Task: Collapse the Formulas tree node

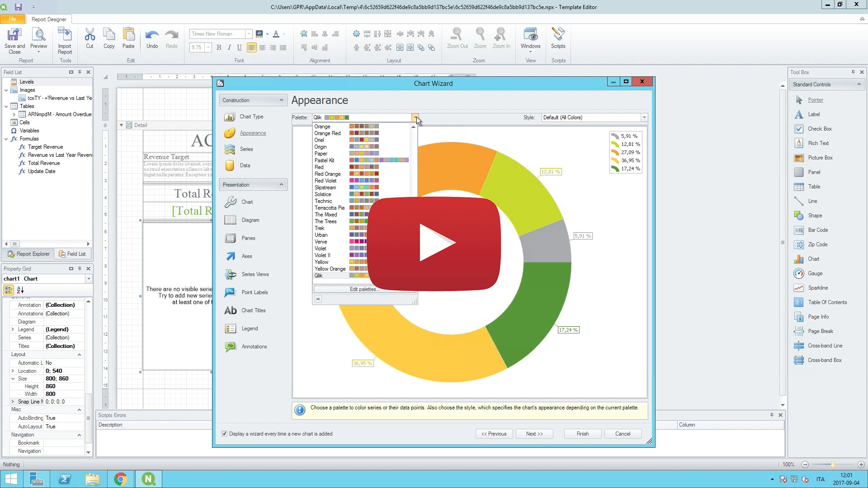Action: [x=6, y=139]
